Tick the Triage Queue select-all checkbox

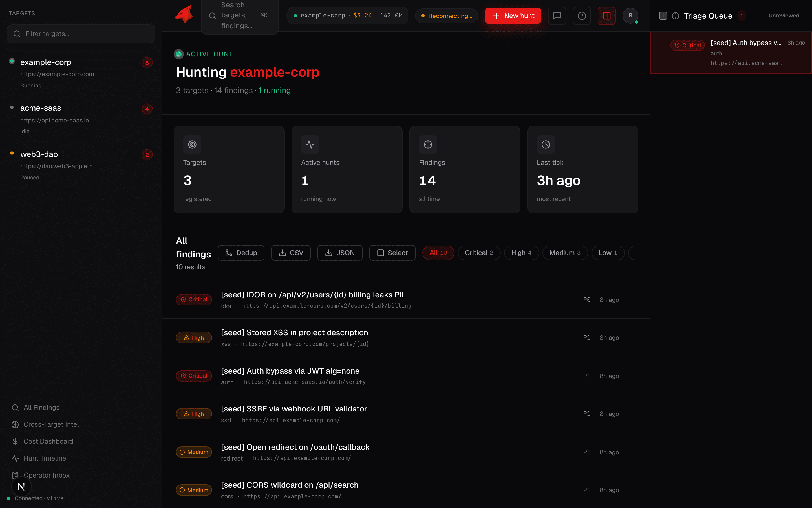663,16
